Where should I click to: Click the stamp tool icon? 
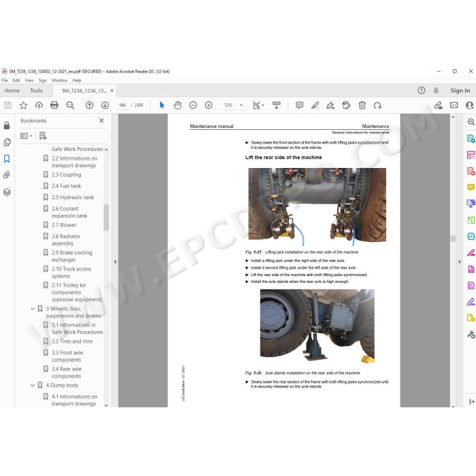tap(346, 105)
